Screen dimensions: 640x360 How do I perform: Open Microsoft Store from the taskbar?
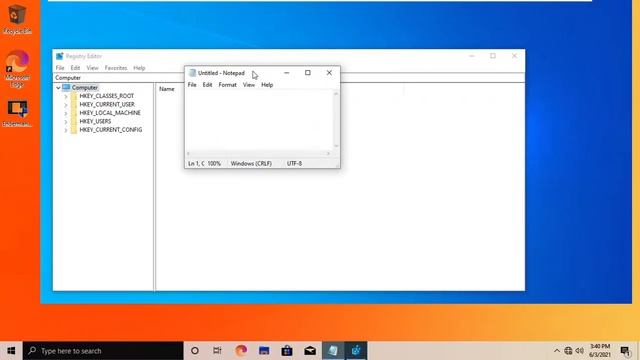pos(287,351)
